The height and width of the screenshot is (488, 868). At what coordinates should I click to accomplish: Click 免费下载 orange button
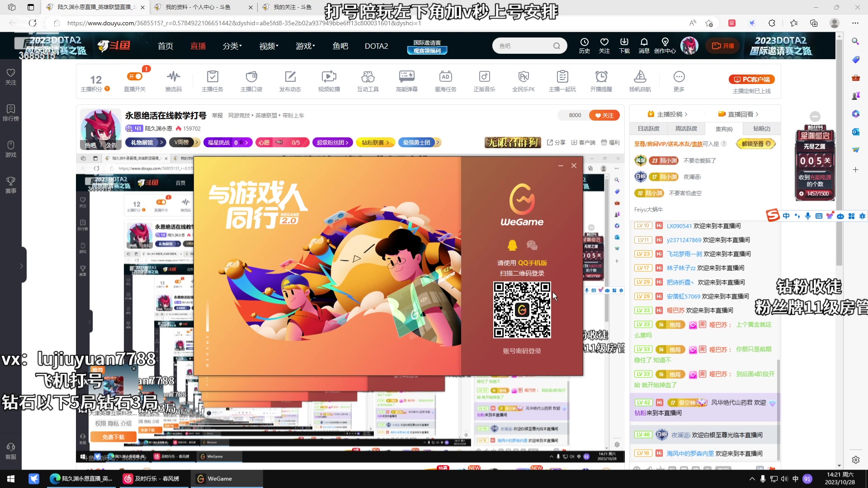click(x=113, y=437)
